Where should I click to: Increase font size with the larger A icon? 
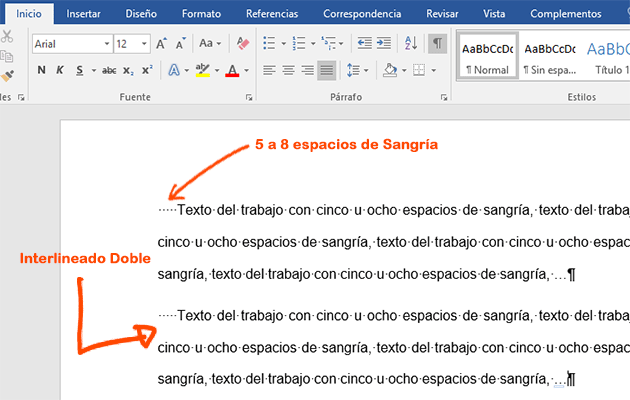(x=162, y=43)
